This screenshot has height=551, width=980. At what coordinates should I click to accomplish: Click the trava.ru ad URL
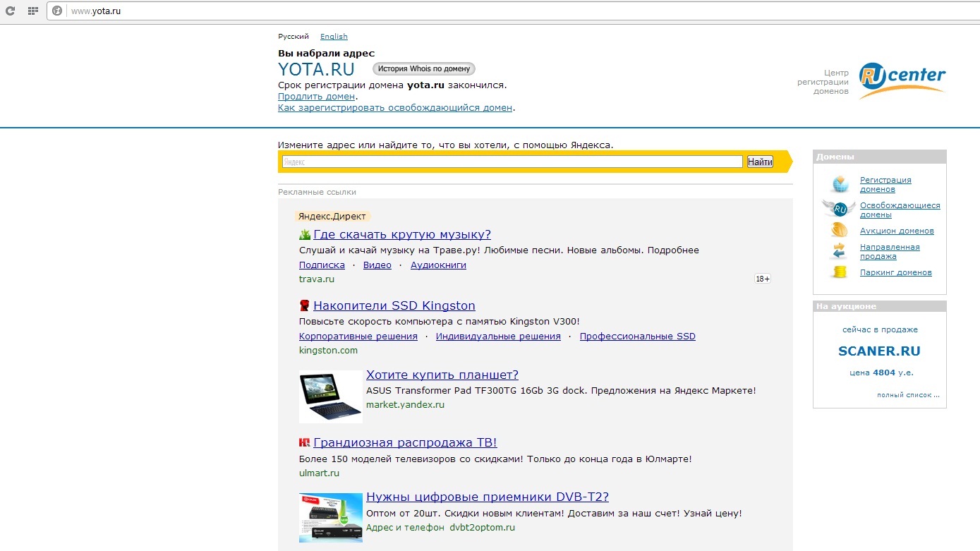(x=317, y=279)
